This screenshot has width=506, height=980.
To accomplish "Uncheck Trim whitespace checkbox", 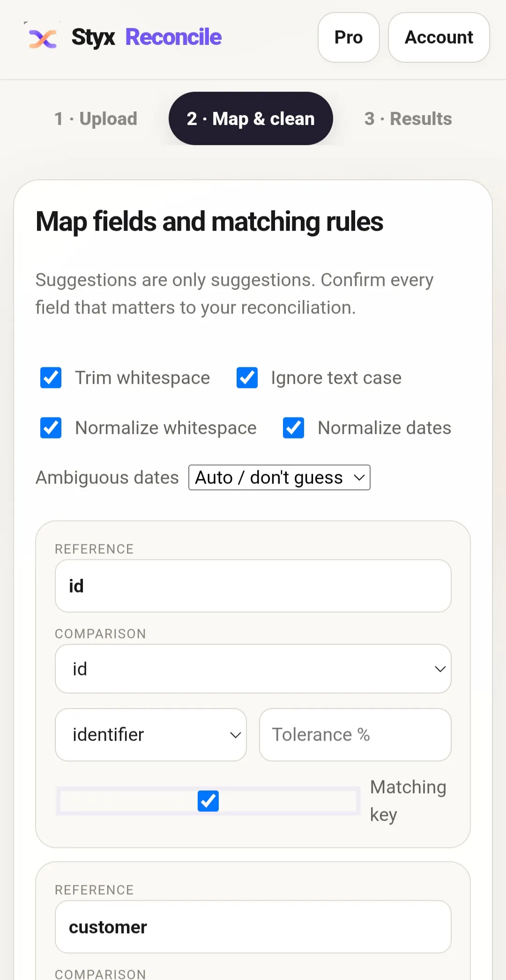I will pos(51,378).
